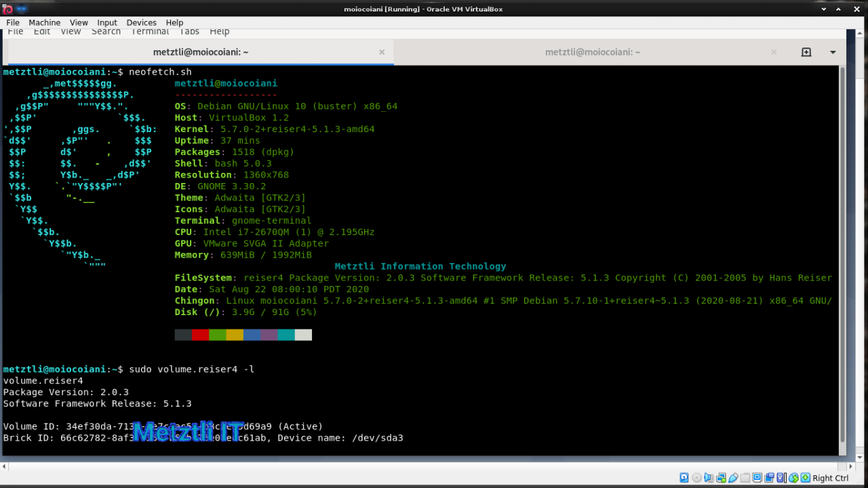Click the white color block in neofetch palette
The height and width of the screenshot is (488, 868).
point(303,335)
